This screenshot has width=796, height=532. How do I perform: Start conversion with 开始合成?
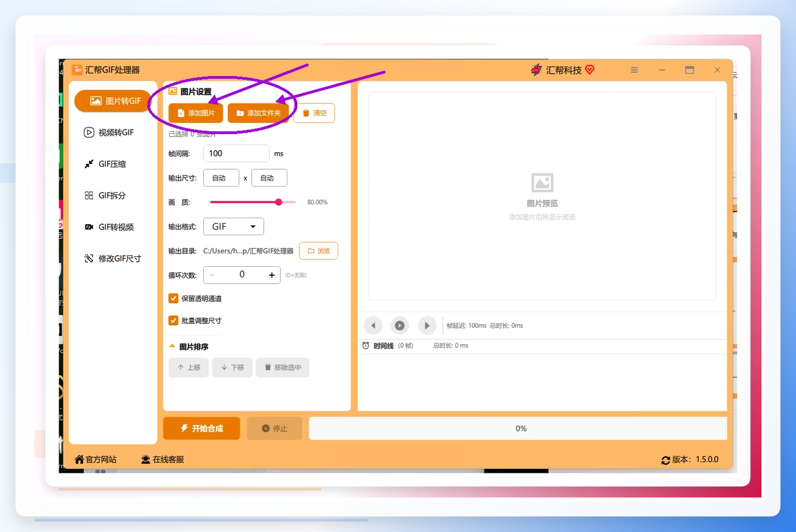pos(201,428)
